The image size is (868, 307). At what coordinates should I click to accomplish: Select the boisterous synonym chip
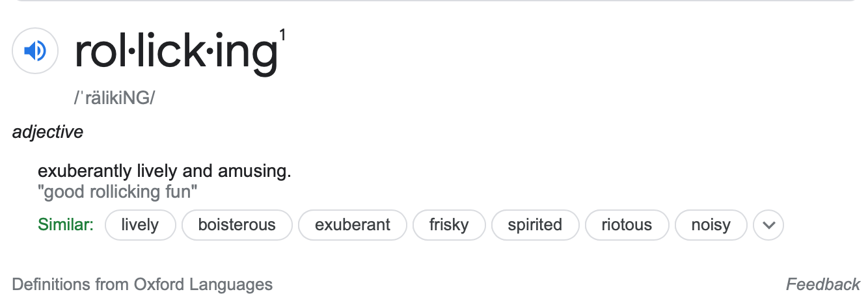(237, 225)
